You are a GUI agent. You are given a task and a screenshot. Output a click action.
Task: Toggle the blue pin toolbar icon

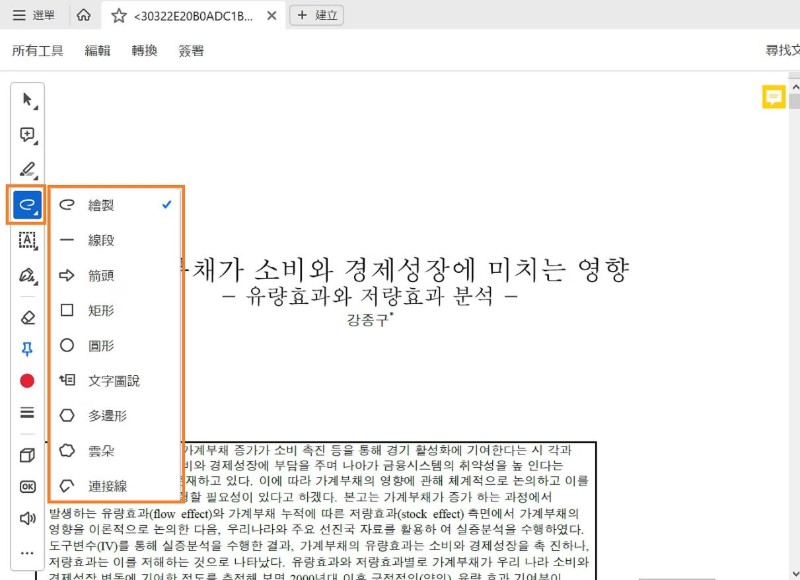point(28,349)
